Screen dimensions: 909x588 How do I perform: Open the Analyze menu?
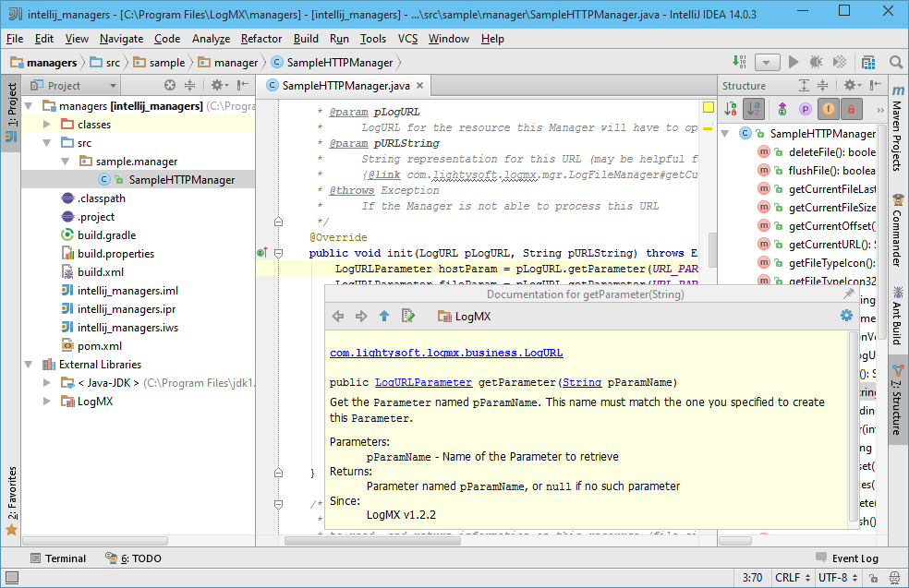[x=211, y=38]
